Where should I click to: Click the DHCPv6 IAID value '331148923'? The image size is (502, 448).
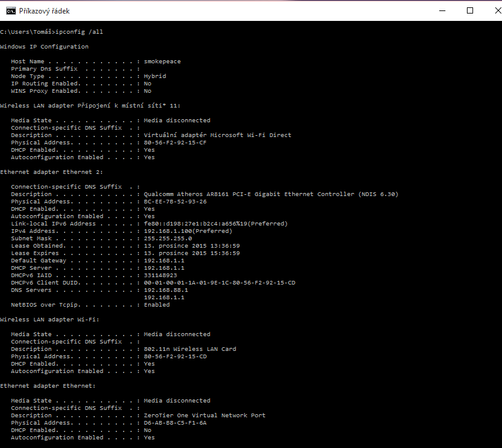pyautogui.click(x=161, y=275)
